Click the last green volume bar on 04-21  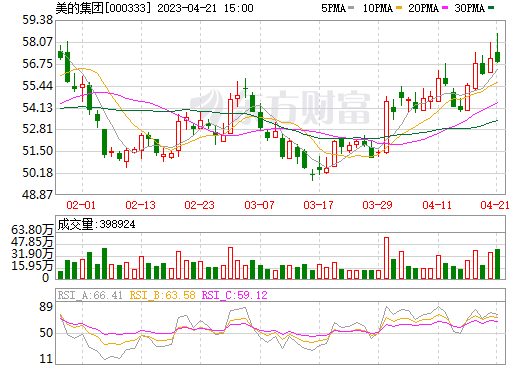click(x=497, y=264)
